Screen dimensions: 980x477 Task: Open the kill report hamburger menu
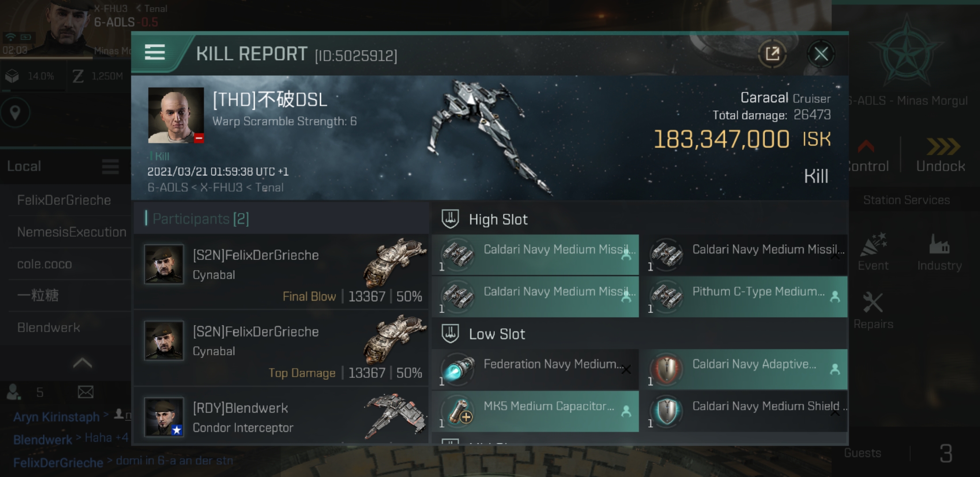pos(155,52)
